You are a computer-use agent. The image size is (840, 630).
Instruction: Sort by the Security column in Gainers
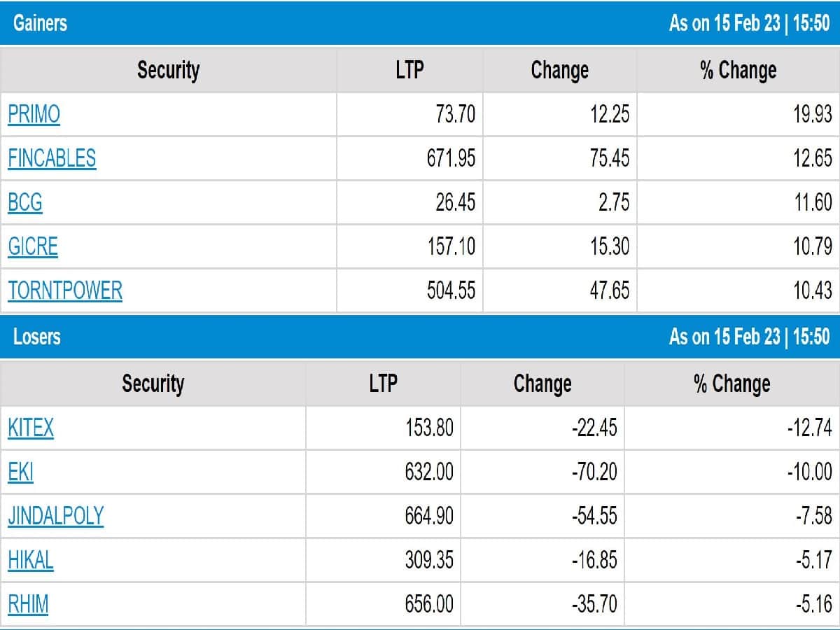(x=168, y=70)
